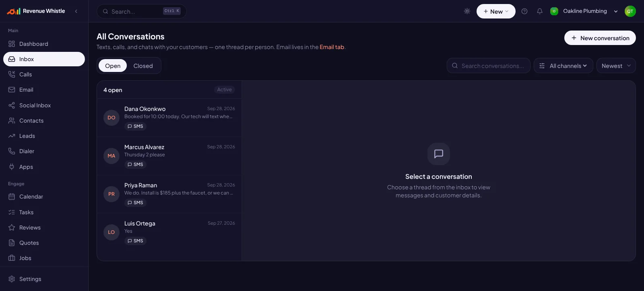Click the Active status badge

224,90
